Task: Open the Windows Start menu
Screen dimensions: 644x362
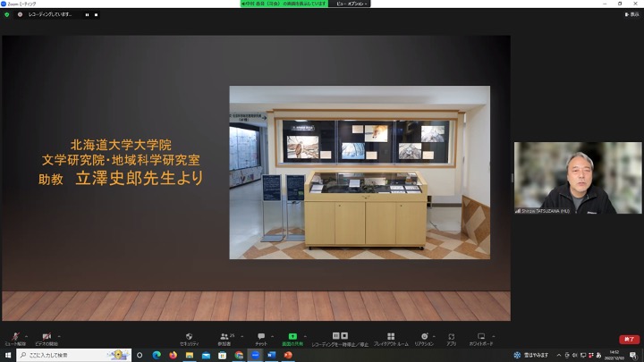Action: point(8,355)
